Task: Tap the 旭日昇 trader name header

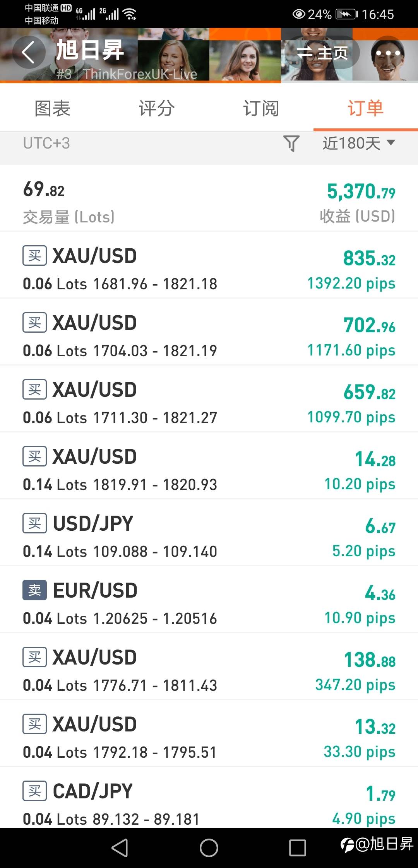Action: point(90,50)
